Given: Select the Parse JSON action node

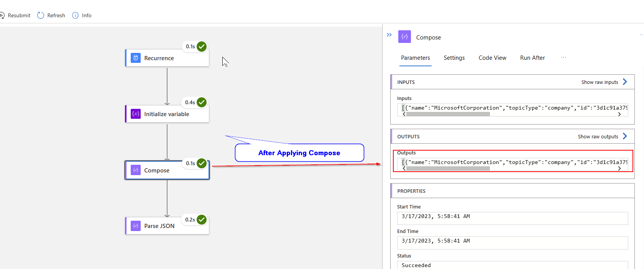Looking at the screenshot, I should coord(167,226).
